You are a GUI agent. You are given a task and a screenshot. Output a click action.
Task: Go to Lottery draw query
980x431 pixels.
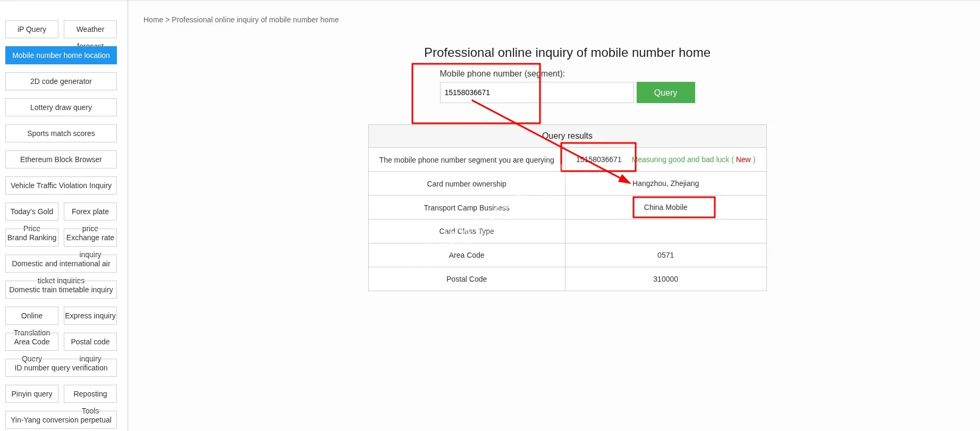[61, 107]
